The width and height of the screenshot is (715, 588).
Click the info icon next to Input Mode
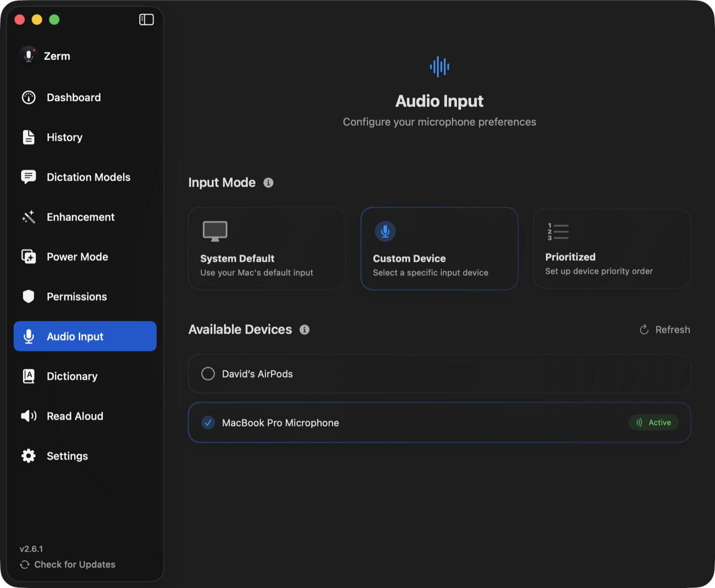268,183
